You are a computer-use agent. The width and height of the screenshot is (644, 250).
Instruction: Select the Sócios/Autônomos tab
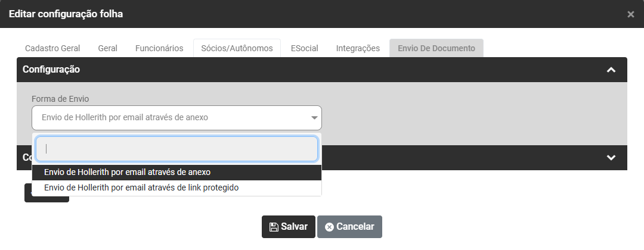237,48
